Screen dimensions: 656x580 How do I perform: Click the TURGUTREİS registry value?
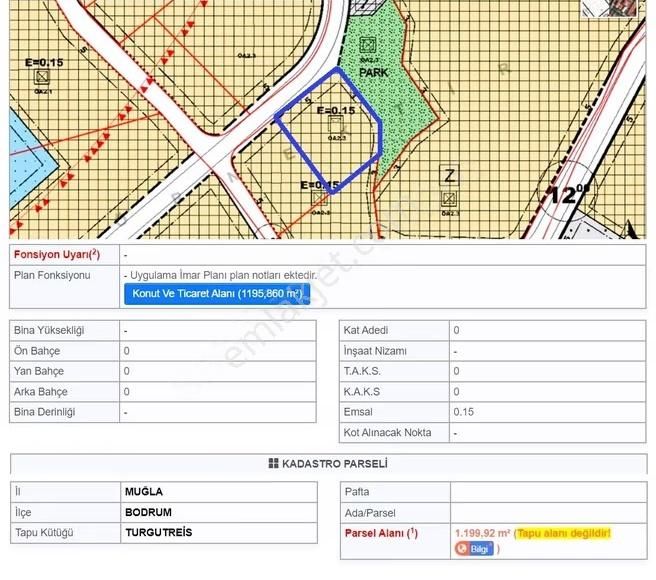(x=158, y=532)
